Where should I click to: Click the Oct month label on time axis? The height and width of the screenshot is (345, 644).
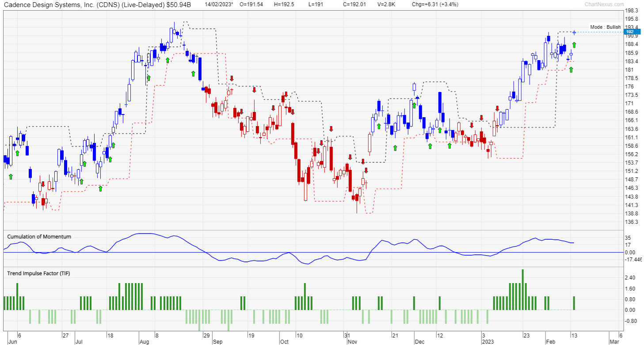click(284, 342)
